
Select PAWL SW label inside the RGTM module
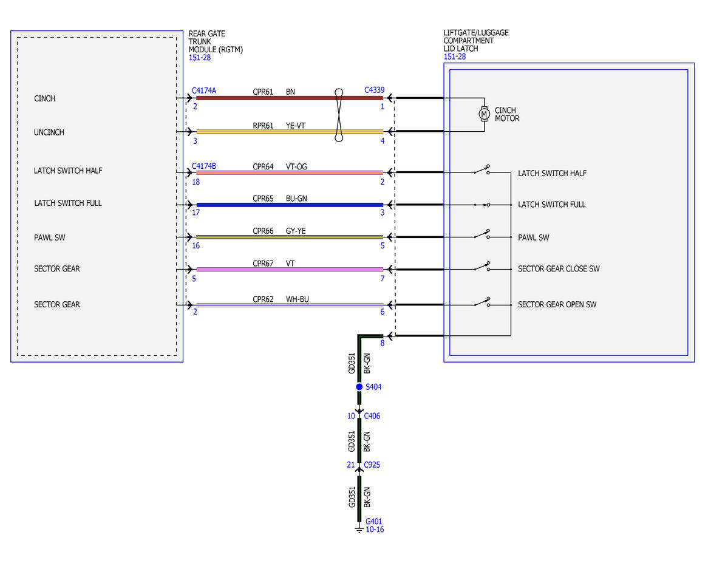50,237
